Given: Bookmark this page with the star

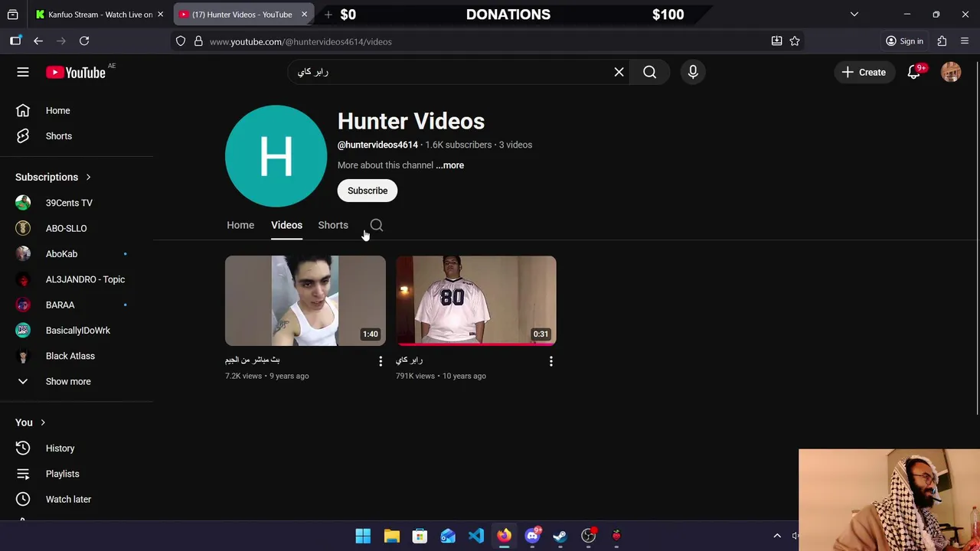Looking at the screenshot, I should point(795,41).
